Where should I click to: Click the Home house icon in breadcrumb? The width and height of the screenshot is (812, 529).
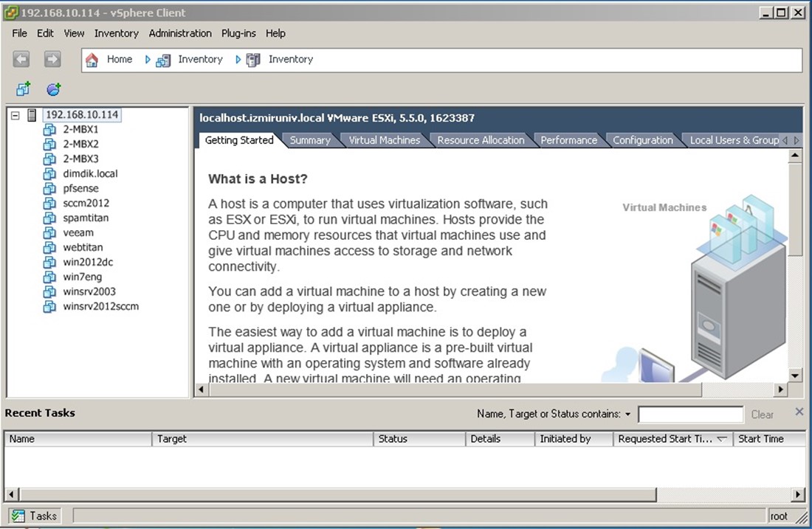(x=92, y=60)
